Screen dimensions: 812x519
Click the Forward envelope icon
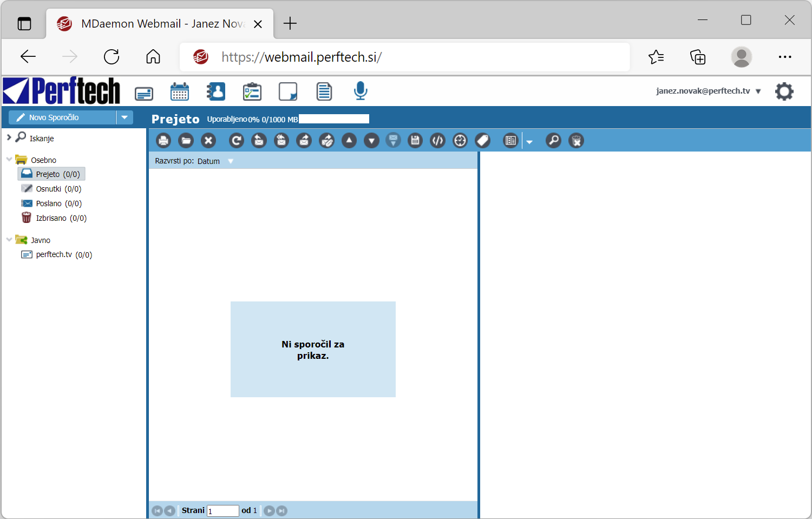coord(304,141)
